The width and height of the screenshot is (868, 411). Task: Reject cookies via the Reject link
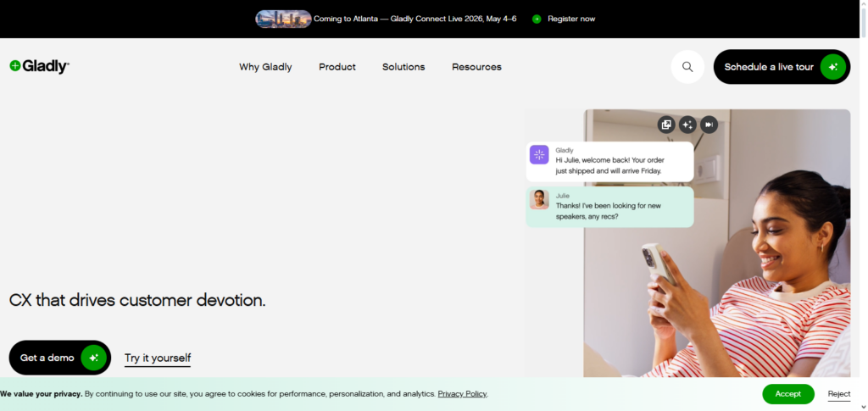(839, 394)
